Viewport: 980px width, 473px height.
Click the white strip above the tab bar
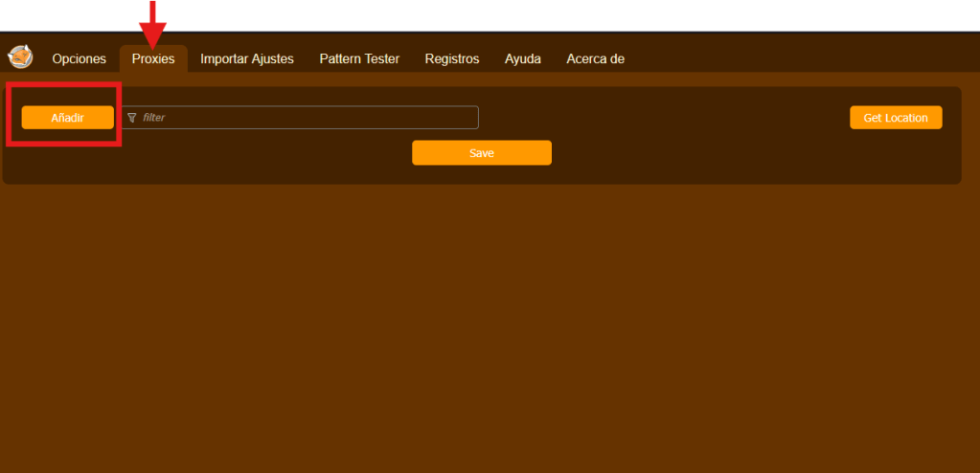[x=575, y=17]
